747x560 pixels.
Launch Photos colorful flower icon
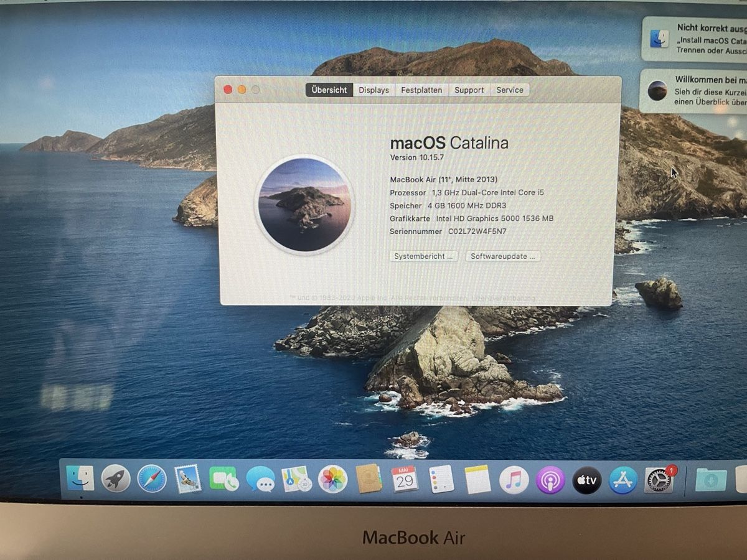click(332, 479)
